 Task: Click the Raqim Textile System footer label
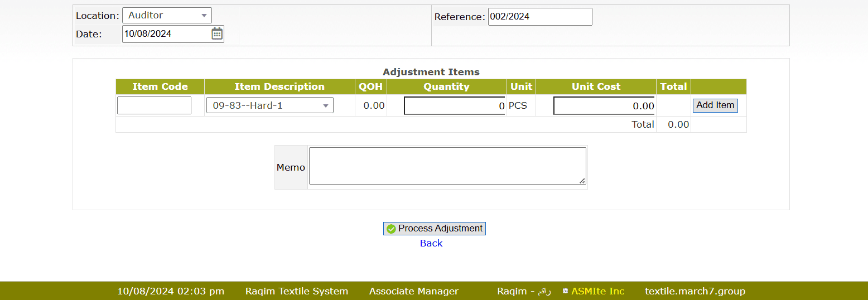[x=296, y=291]
